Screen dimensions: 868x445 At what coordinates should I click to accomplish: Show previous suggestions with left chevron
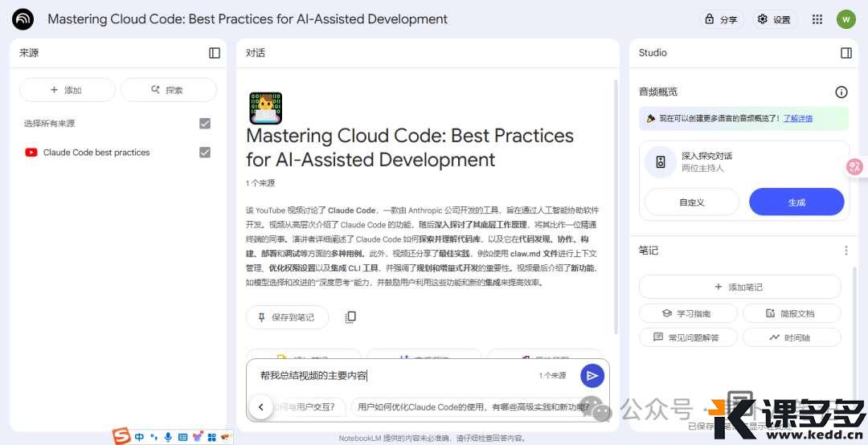(260, 407)
